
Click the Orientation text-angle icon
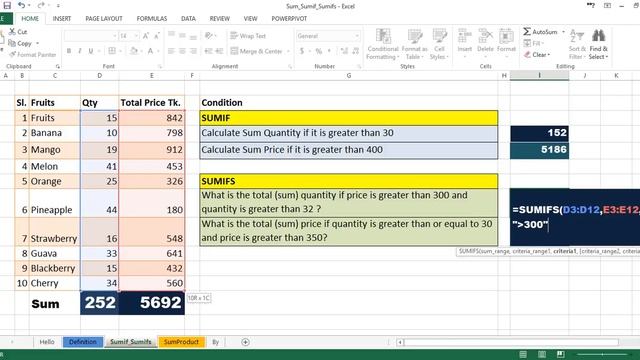click(209, 36)
